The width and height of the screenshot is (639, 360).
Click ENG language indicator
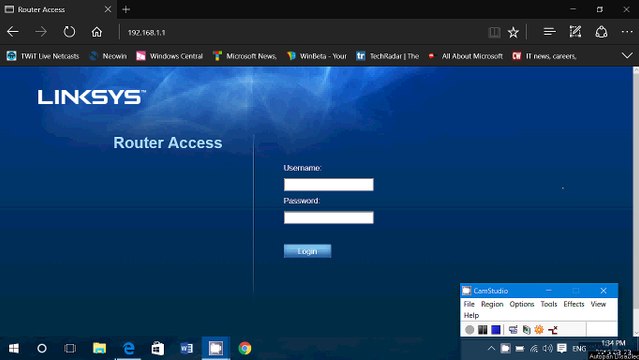[x=579, y=349]
